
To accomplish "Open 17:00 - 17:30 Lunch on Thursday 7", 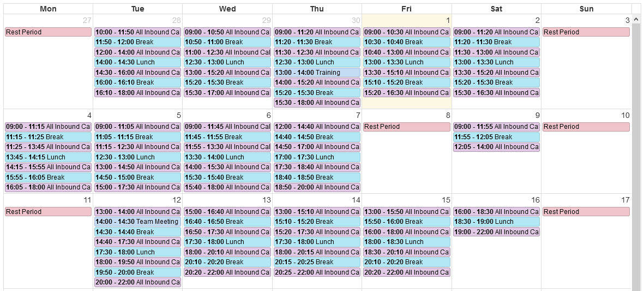I will pos(317,157).
